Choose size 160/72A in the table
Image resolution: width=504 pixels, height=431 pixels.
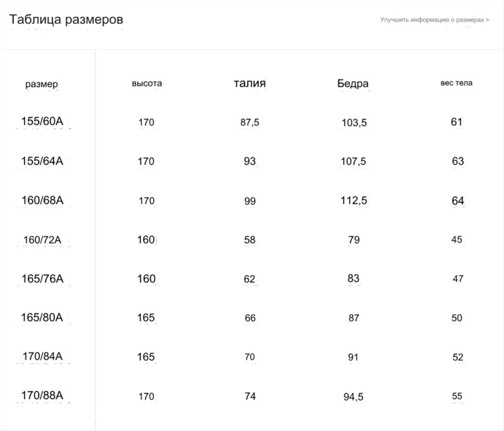pos(42,240)
